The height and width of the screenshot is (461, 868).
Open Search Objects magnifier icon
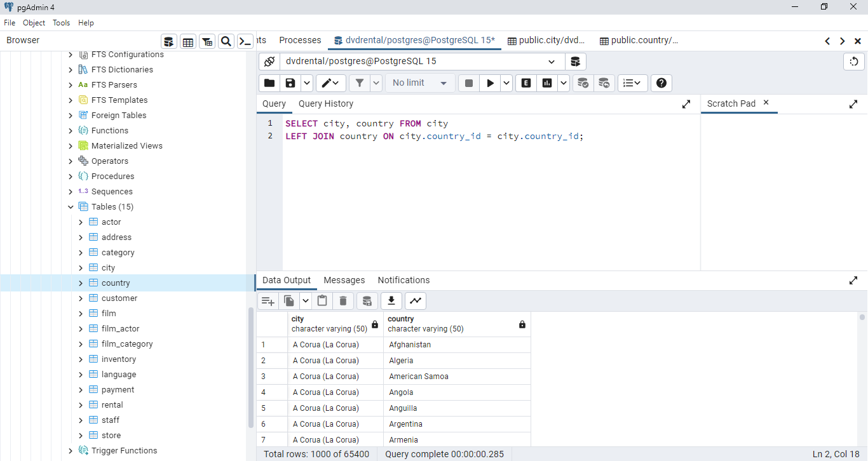click(226, 42)
